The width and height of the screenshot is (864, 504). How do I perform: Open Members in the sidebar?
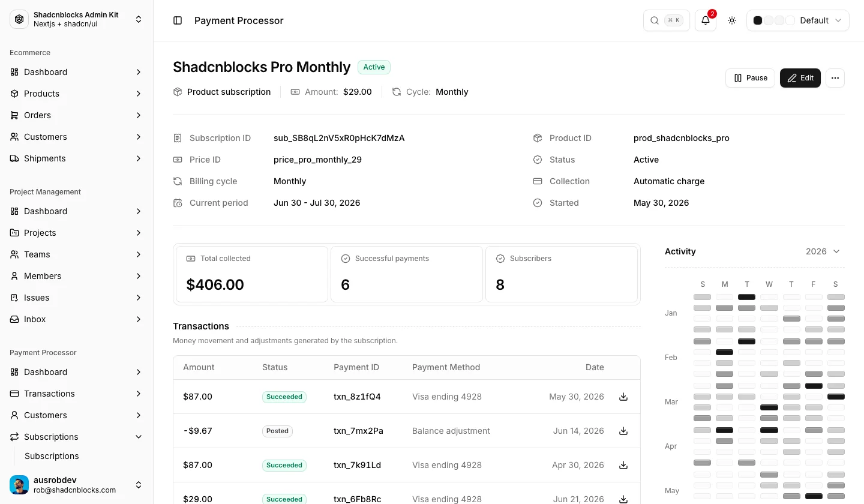pos(77,276)
